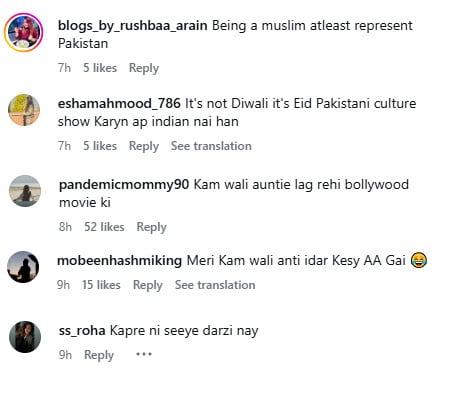Image resolution: width=462 pixels, height=400 pixels.
Task: View pandemicmommy90 profile photo
Action: pos(25,191)
